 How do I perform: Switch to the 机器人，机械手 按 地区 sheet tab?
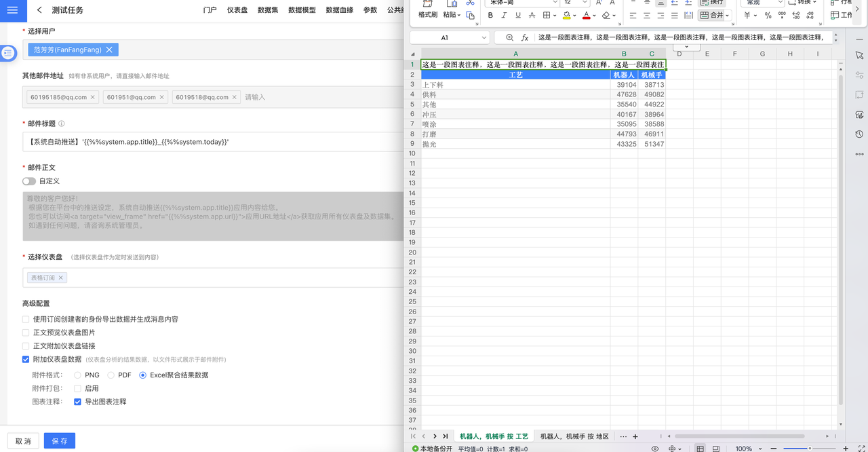(574, 436)
